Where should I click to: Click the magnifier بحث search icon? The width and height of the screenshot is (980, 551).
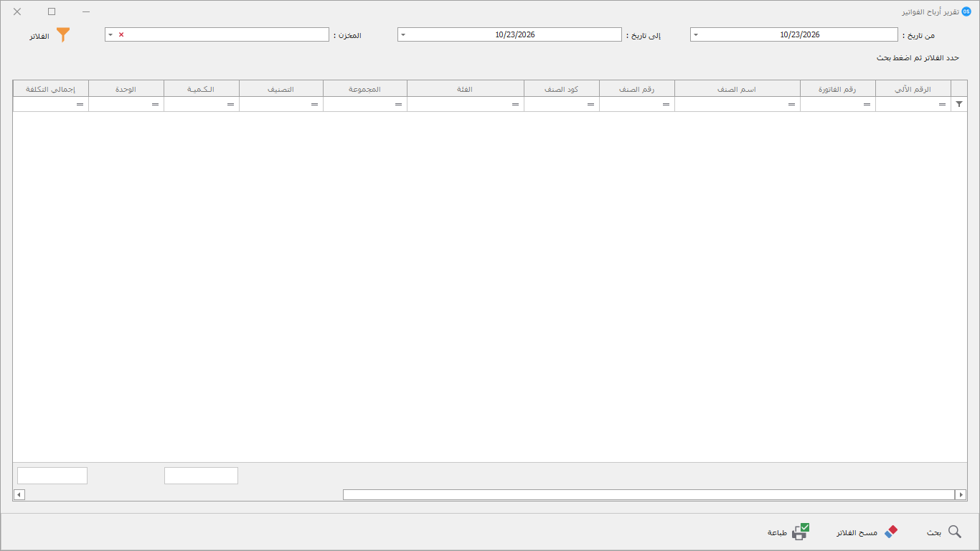point(955,532)
